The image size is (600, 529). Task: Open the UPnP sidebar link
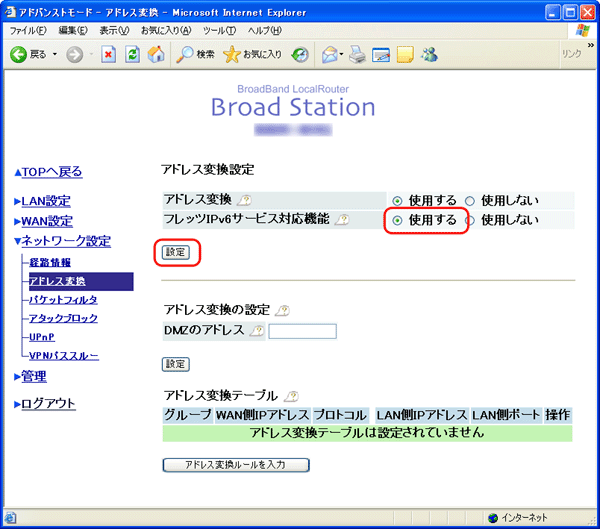pos(42,337)
